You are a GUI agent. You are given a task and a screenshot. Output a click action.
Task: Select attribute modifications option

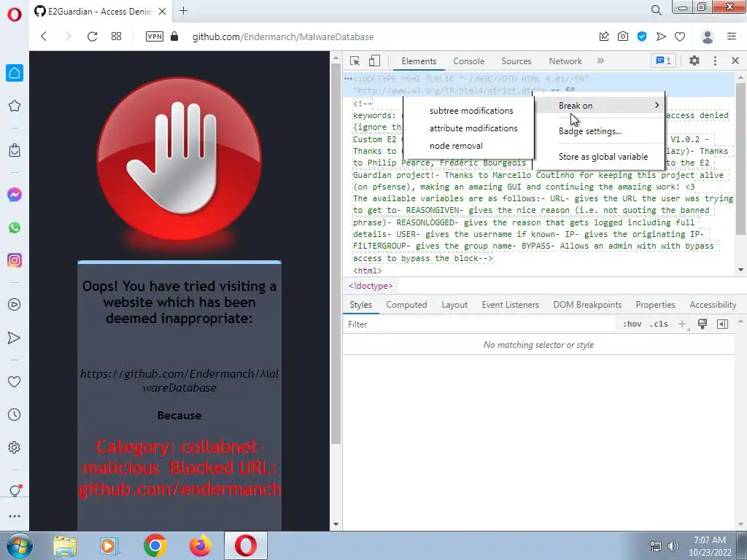pos(469,128)
